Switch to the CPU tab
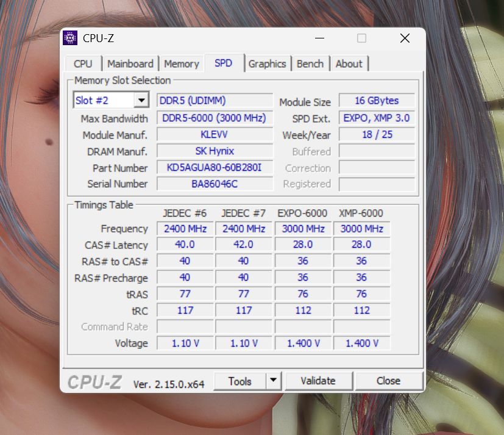This screenshot has width=504, height=435. tap(83, 63)
